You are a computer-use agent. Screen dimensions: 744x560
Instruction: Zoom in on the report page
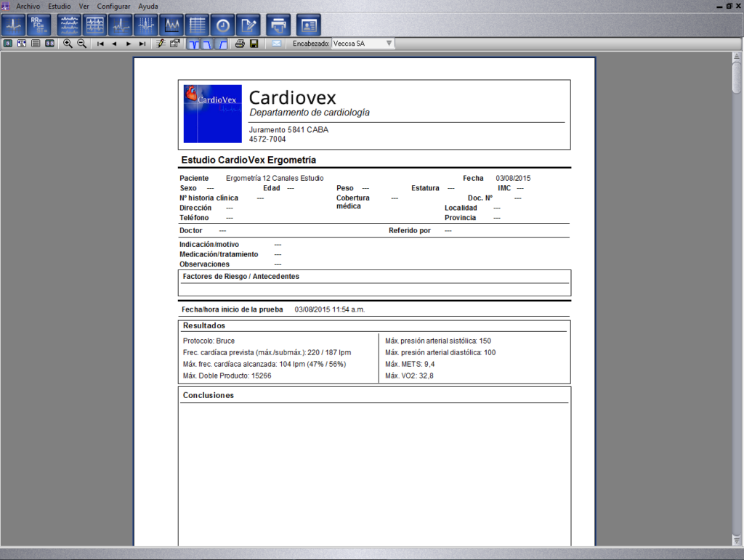(68, 44)
